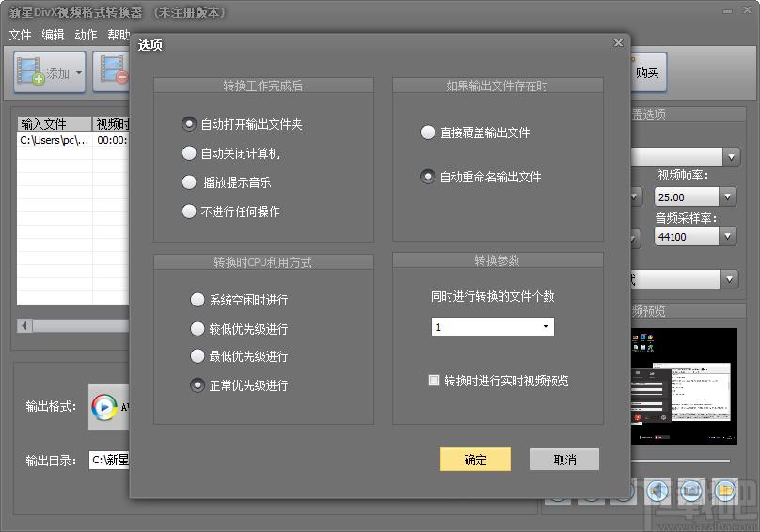
Task: Click the playback progress slider under preview
Action: pos(680,461)
